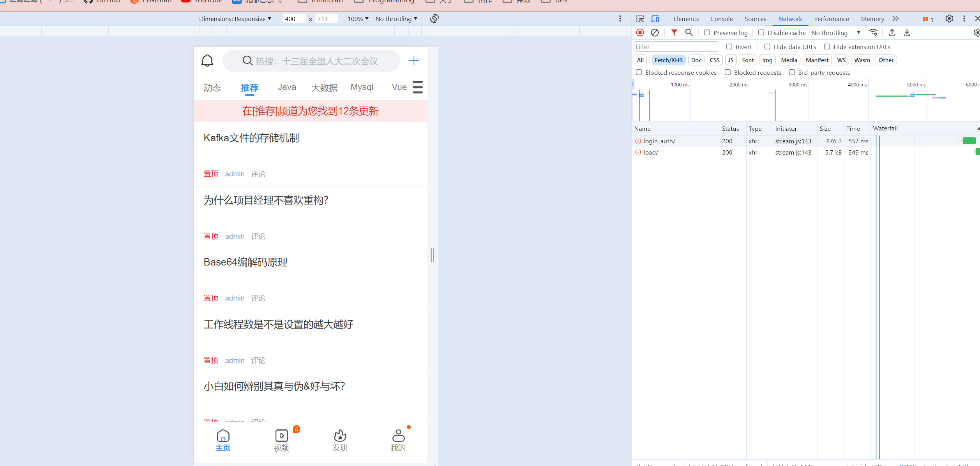Click the rotate device icon
The width and height of the screenshot is (980, 466).
point(434,19)
